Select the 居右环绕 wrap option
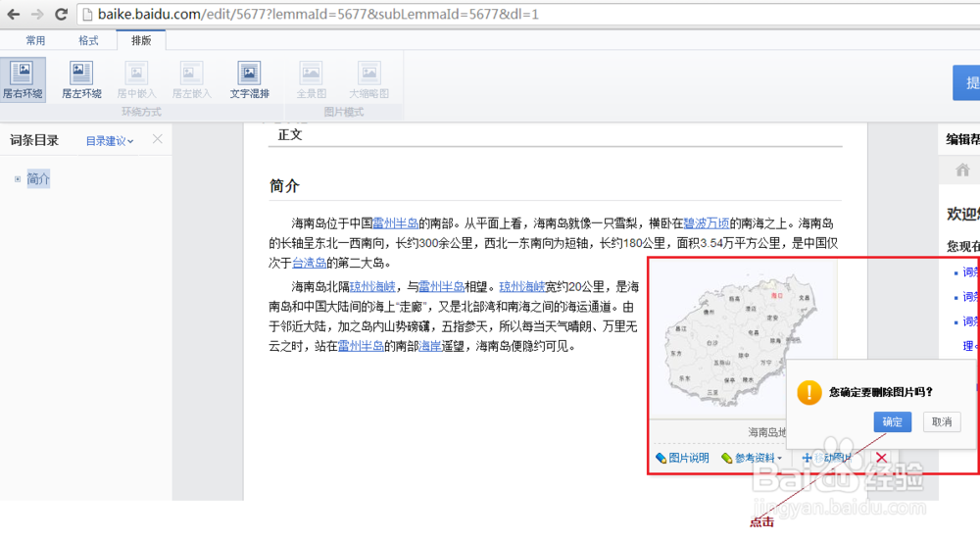This screenshot has width=980, height=541. click(x=23, y=80)
